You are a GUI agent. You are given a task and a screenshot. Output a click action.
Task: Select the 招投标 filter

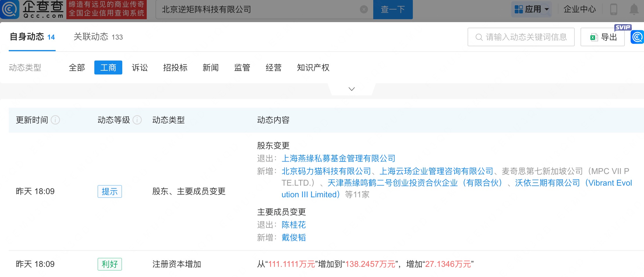[x=175, y=68]
